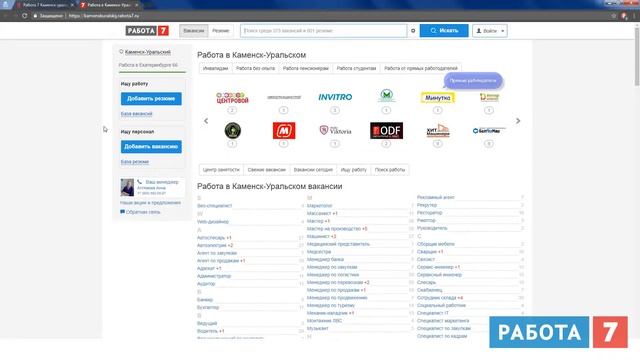Open the ODF employer logo

[386, 131]
